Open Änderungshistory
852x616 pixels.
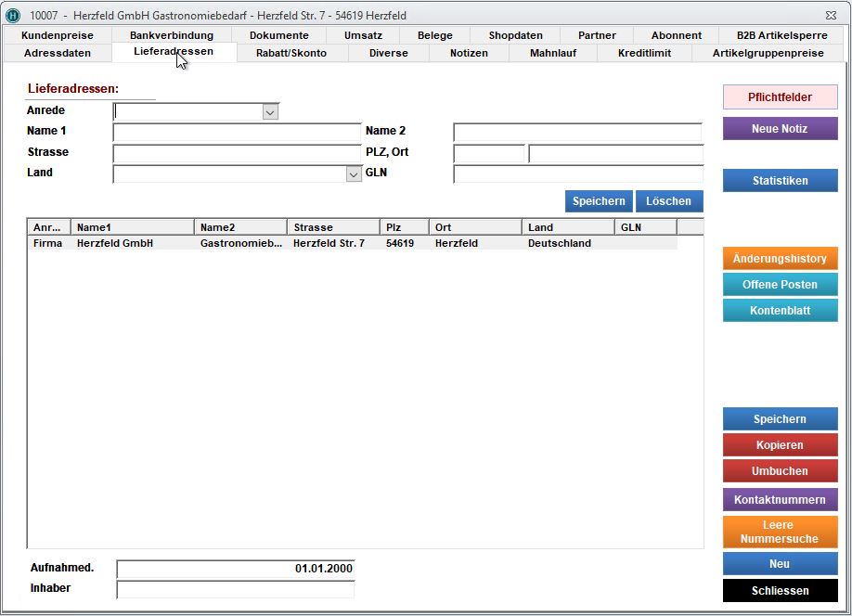coord(780,259)
